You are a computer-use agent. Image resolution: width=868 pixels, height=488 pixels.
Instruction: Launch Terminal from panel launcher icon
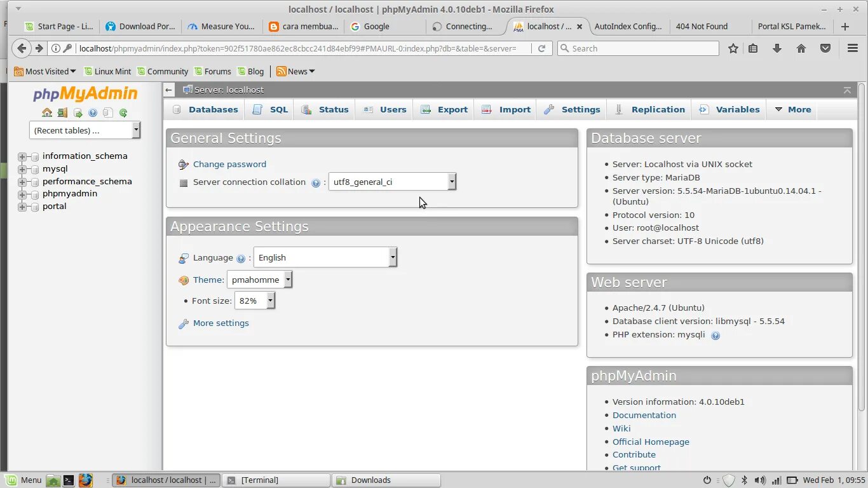[69, 480]
